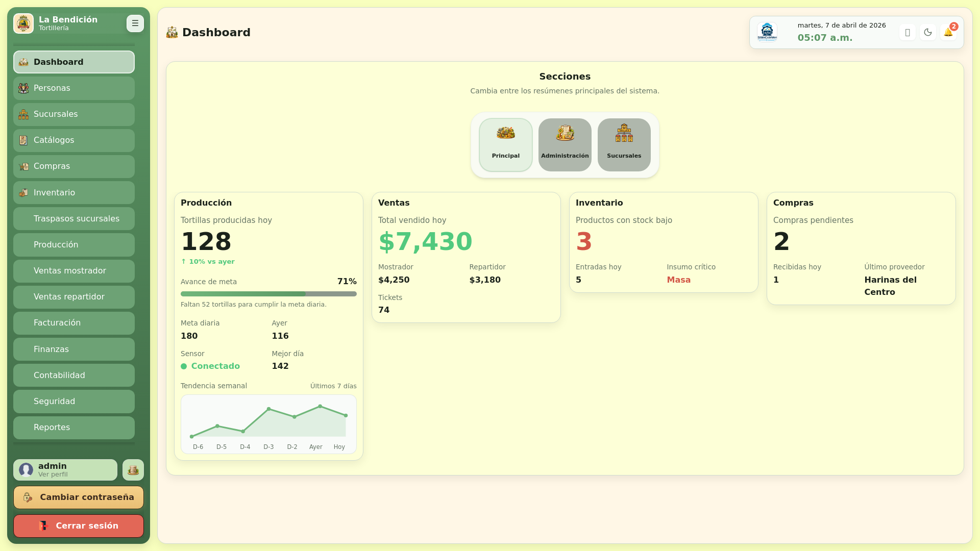980x551 pixels.
Task: Click the Cerrar sesión button
Action: tap(79, 526)
